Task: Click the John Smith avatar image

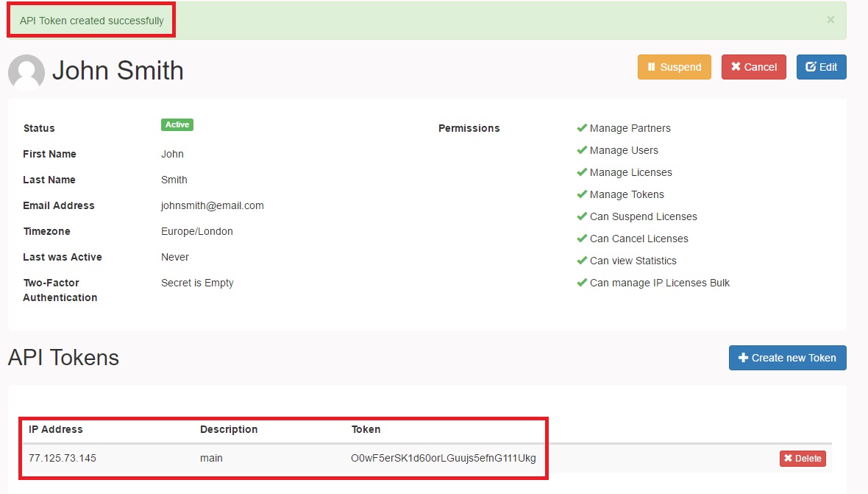Action: coord(26,72)
